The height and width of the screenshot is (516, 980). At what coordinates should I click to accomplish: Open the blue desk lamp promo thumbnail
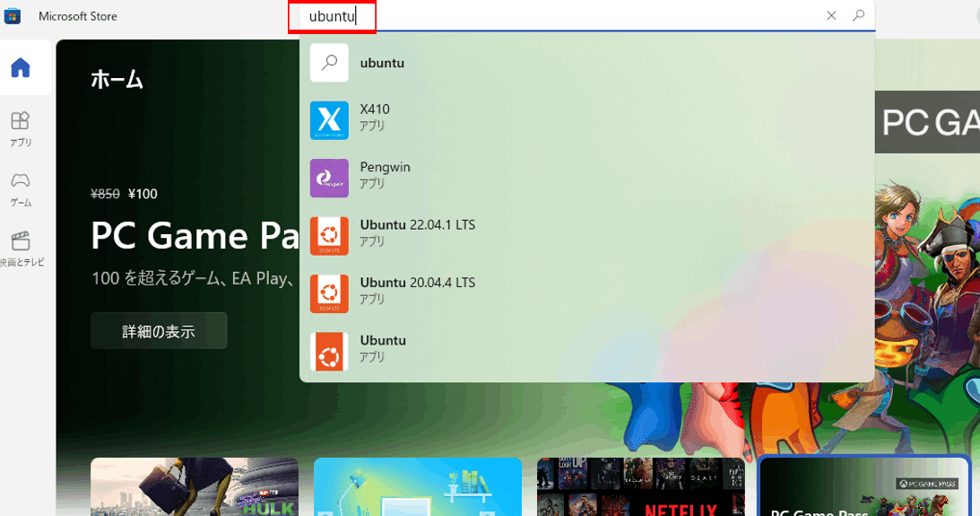[418, 486]
